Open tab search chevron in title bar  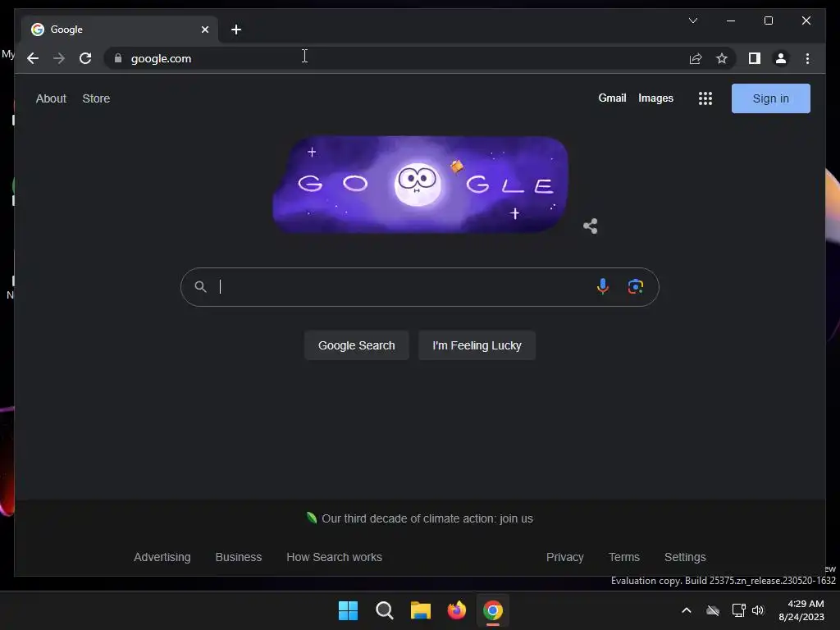pyautogui.click(x=693, y=21)
